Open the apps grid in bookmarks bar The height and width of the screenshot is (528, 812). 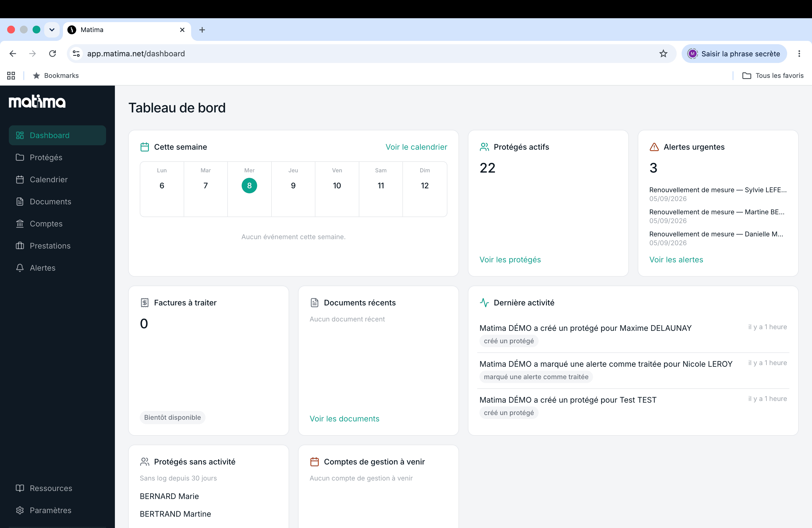tap(11, 76)
